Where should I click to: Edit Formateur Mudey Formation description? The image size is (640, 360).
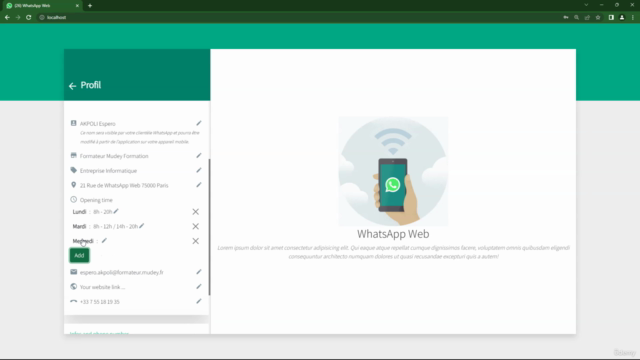pos(199,156)
